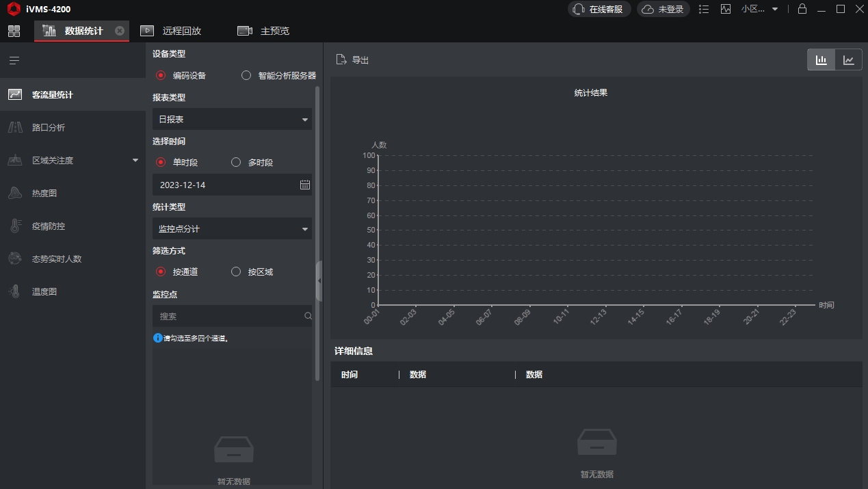Select 智能分析服务器 device type radio
Image resolution: width=868 pixels, height=489 pixels.
(x=246, y=75)
